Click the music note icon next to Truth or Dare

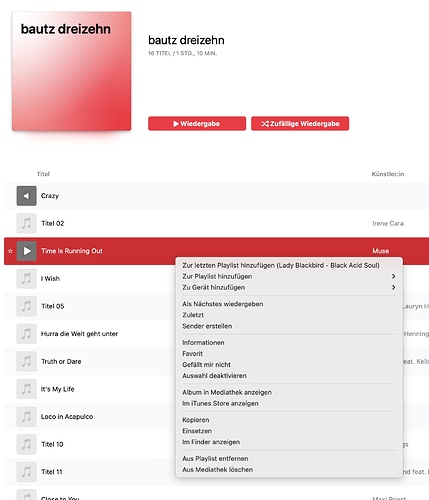[x=26, y=361]
